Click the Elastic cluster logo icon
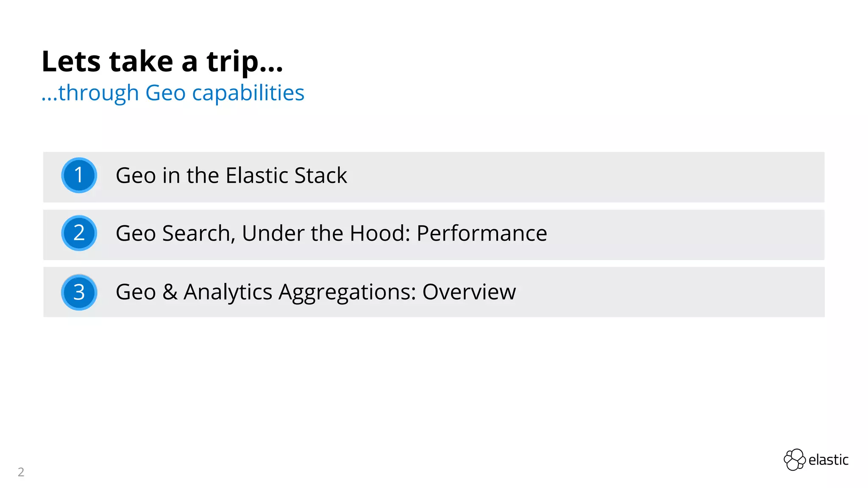 point(794,460)
